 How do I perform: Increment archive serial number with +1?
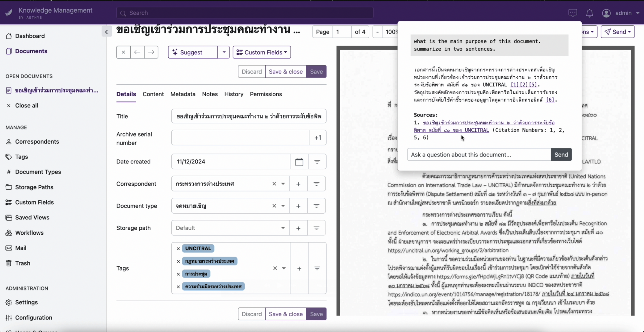[x=318, y=137]
